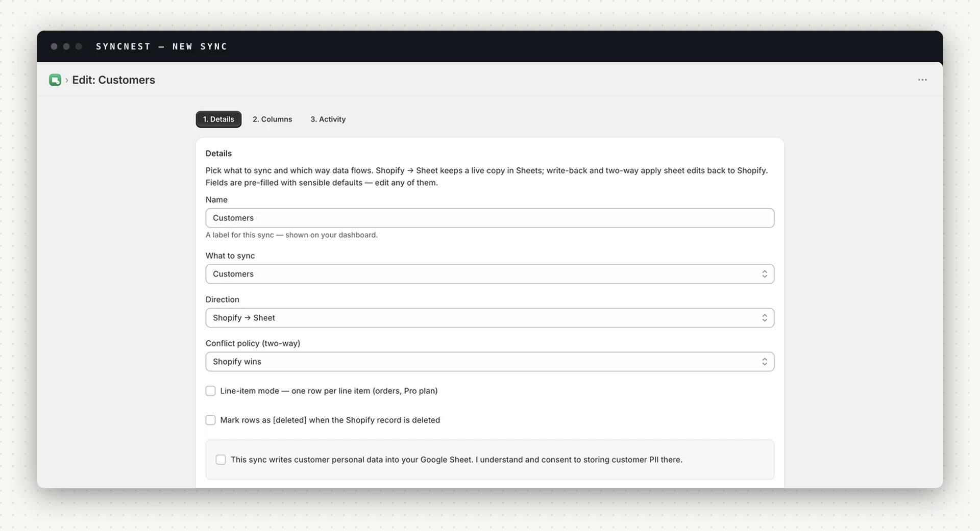Screen dimensions: 980x531
Task: Click the Conflict policy (two-way) label
Action: (x=253, y=343)
